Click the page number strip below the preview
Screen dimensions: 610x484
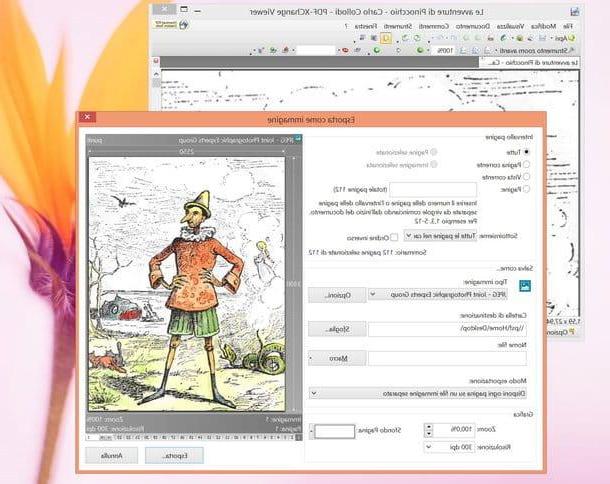point(194,438)
